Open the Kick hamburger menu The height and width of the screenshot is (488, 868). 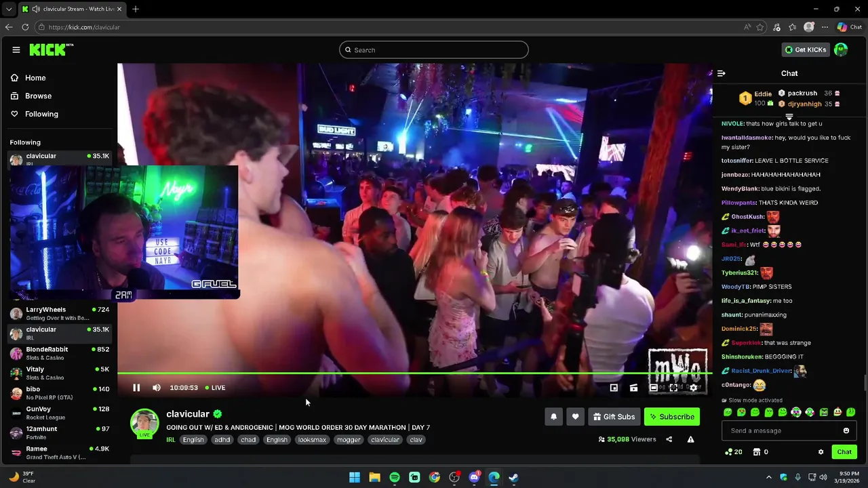tap(16, 49)
